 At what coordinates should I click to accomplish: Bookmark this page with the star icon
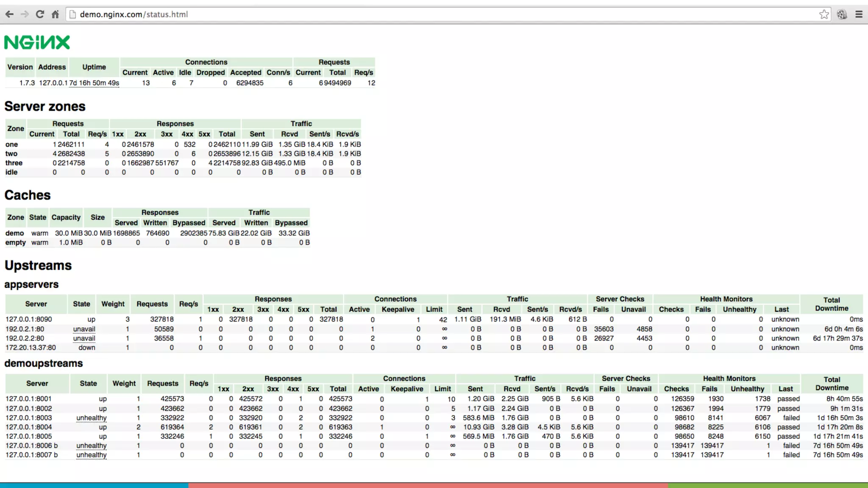(824, 14)
